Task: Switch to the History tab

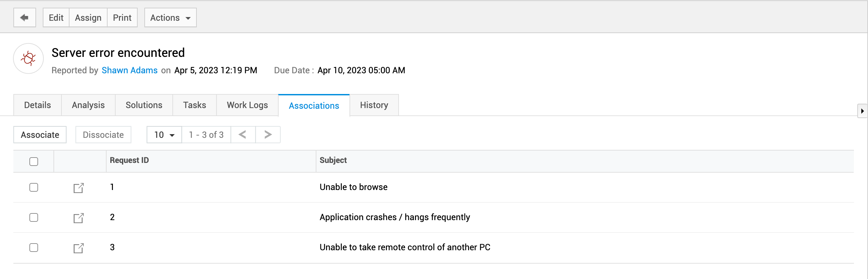Action: 374,105
